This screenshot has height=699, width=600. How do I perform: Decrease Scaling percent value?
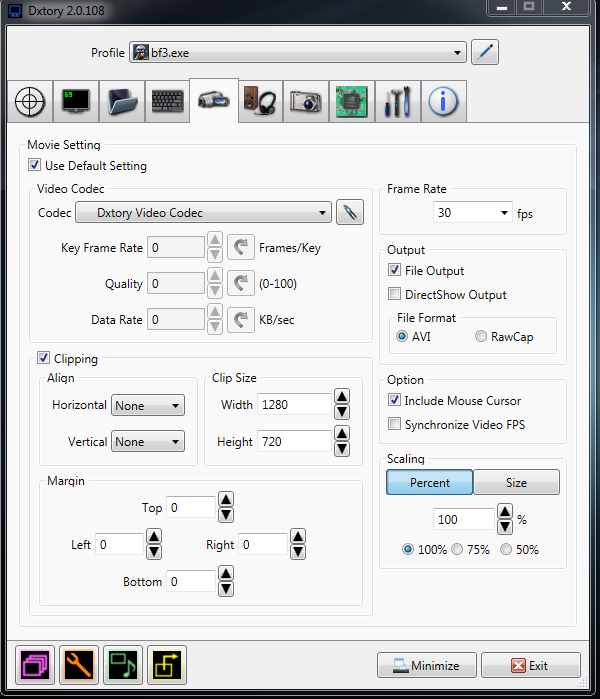[505, 527]
